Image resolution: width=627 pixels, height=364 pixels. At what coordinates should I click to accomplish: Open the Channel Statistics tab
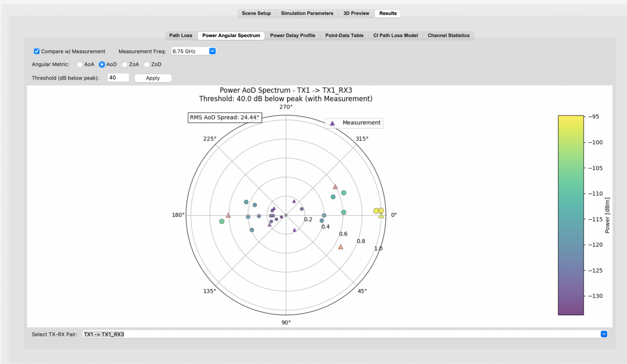click(448, 36)
